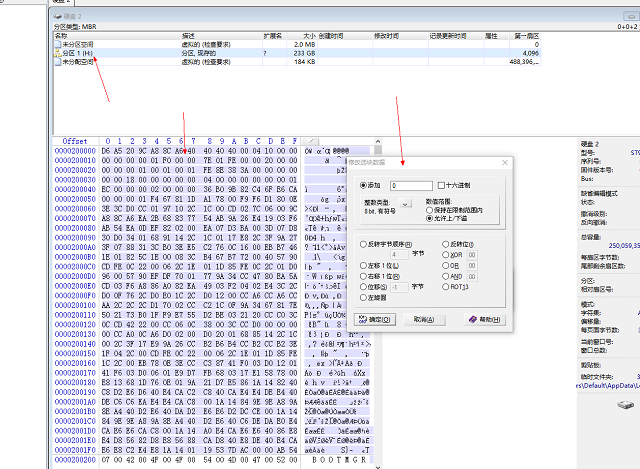Select 保持在限制范围内 radio option
The width and height of the screenshot is (640, 469).
pos(429,210)
